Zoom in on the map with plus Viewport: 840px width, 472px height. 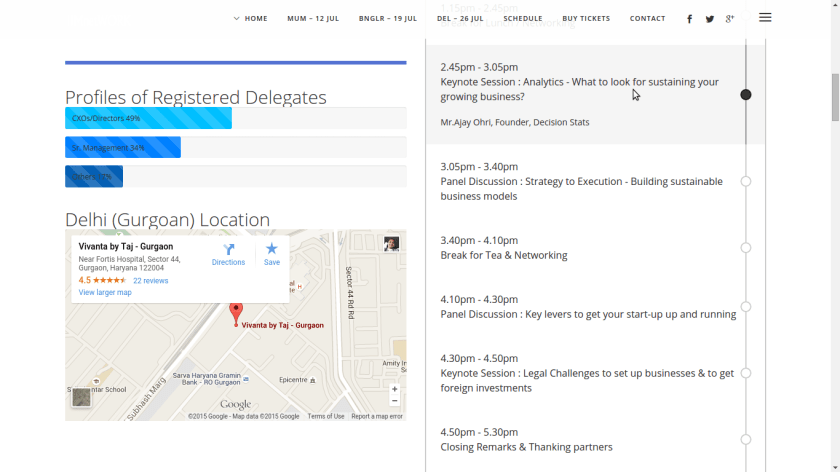click(394, 389)
